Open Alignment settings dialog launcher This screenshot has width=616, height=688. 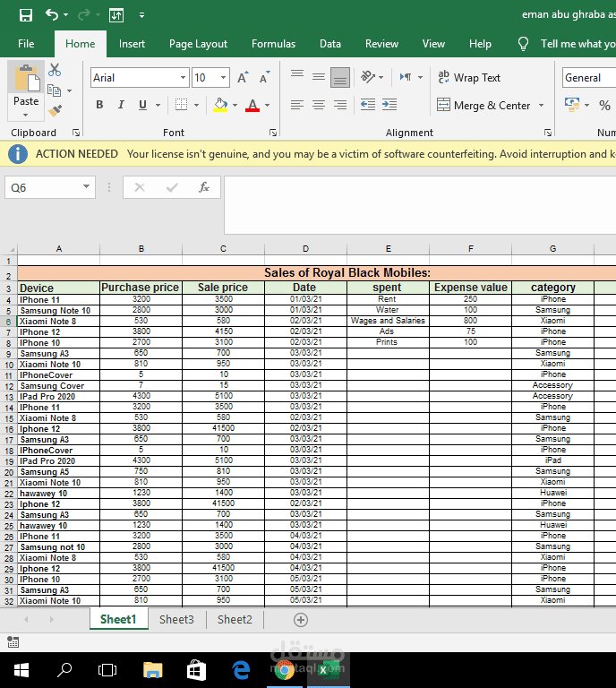(x=548, y=133)
